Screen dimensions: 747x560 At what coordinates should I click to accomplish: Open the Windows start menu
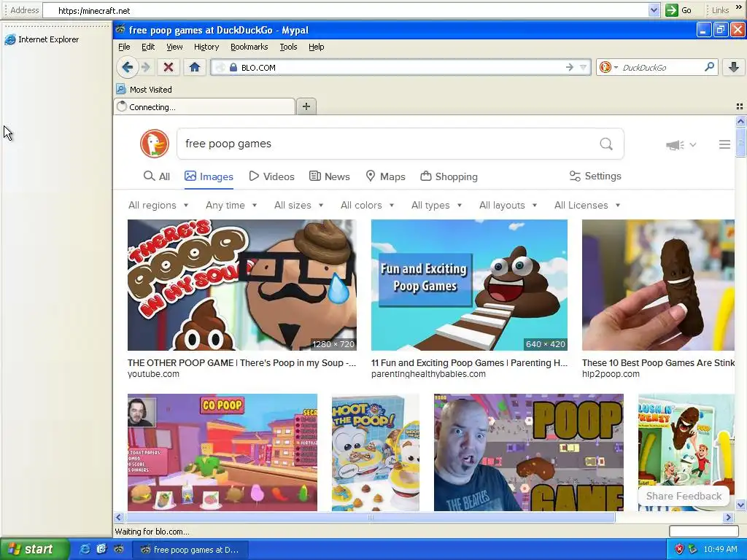(x=34, y=550)
